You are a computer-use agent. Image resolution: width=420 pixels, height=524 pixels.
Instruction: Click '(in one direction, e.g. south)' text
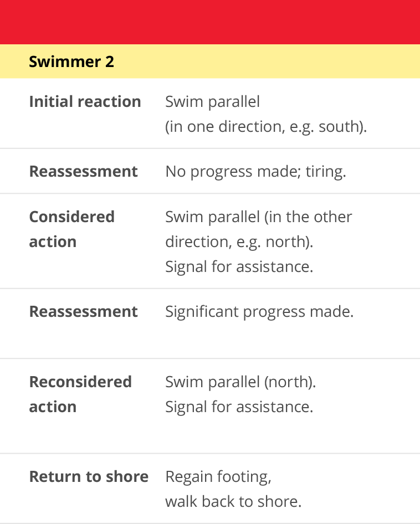266,127
